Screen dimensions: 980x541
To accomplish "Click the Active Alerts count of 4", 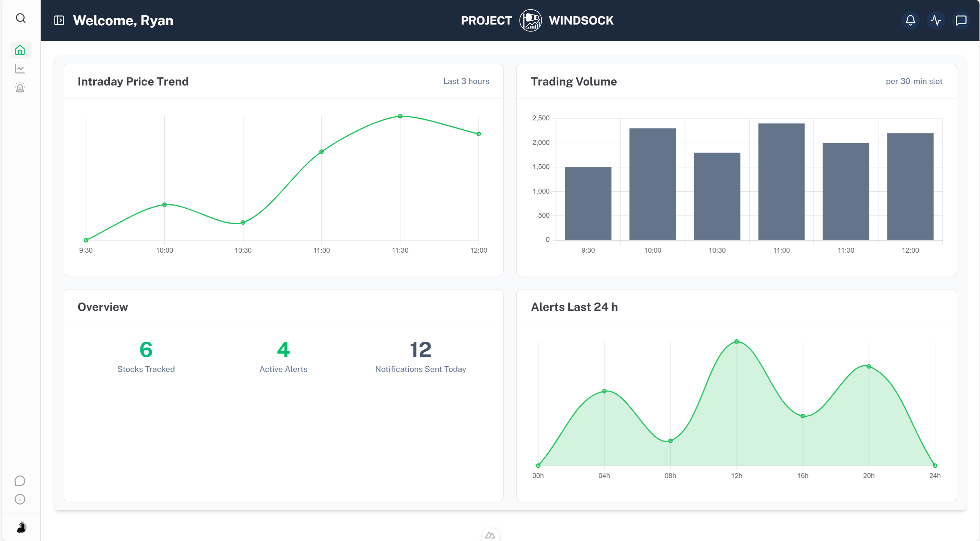I will click(283, 349).
